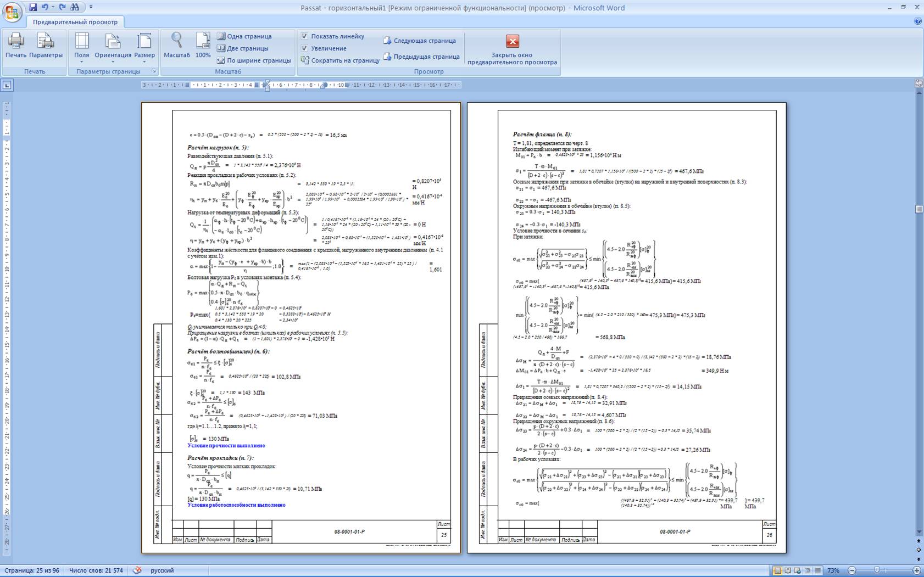Open the Ориентация dropdown

click(x=113, y=45)
